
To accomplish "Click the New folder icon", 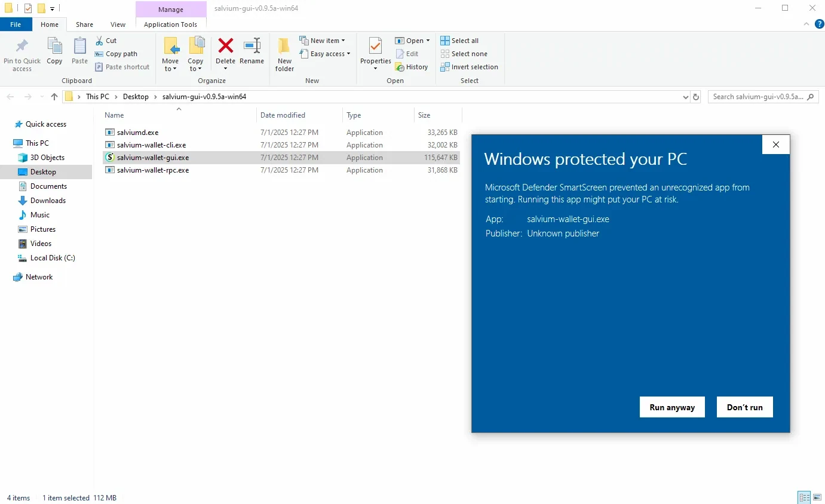I will tap(284, 47).
